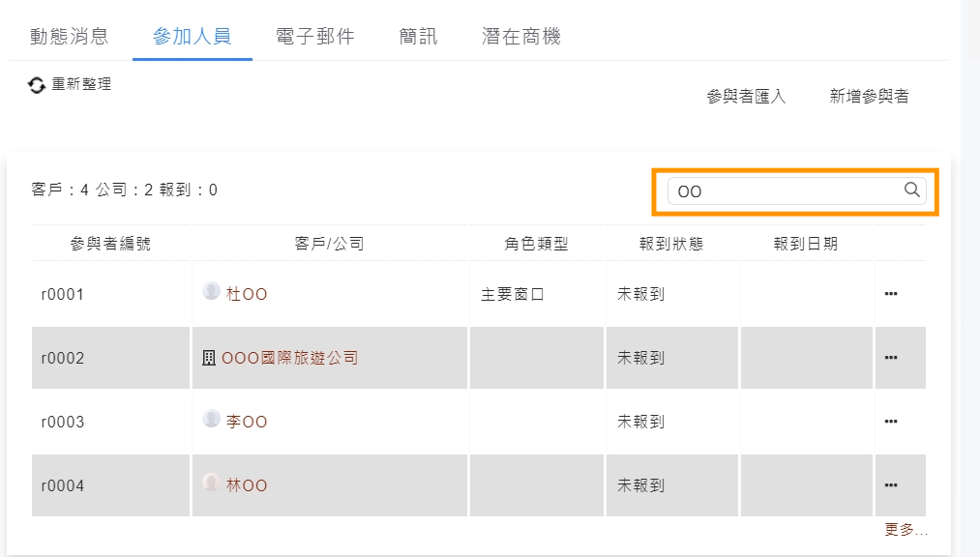Screen dimensions: 980x557
Task: Sort by the 報到狀態 column header
Action: pos(671,244)
